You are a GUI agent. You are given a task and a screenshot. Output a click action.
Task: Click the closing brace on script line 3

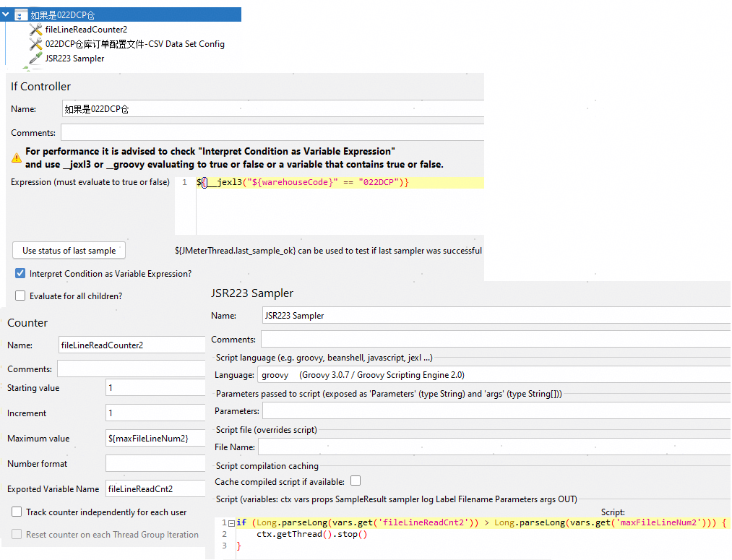click(x=238, y=546)
